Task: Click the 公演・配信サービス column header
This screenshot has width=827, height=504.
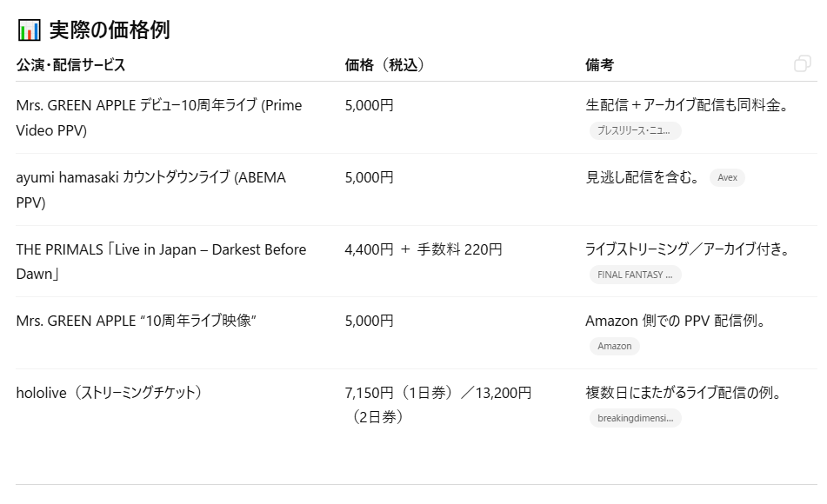Action: [70, 65]
